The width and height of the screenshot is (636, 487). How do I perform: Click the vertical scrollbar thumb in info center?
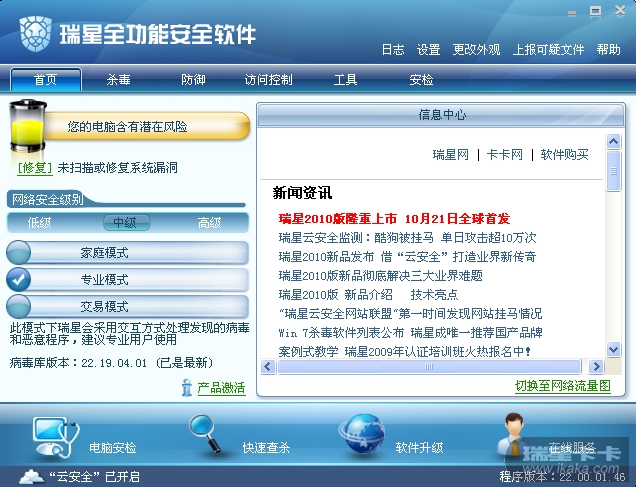pyautogui.click(x=613, y=171)
